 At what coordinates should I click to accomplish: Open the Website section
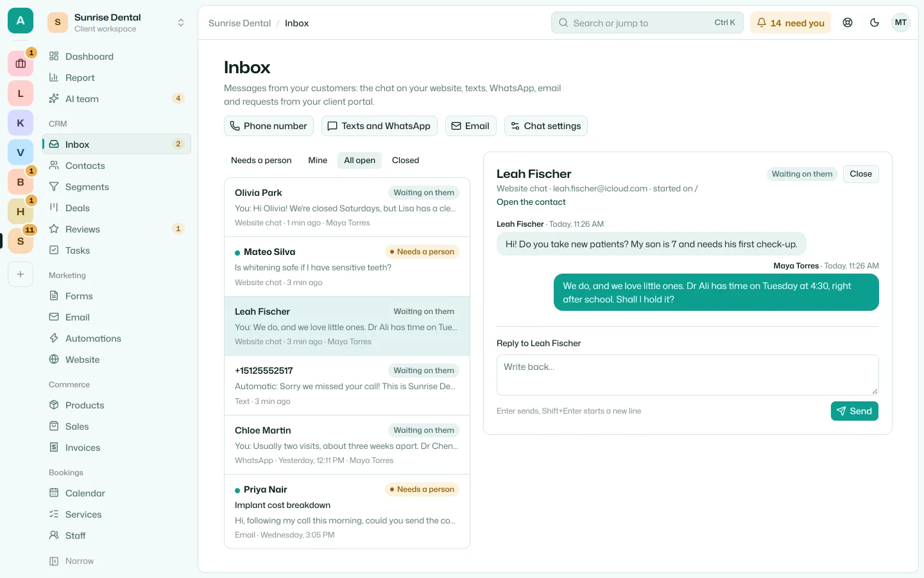point(117,360)
